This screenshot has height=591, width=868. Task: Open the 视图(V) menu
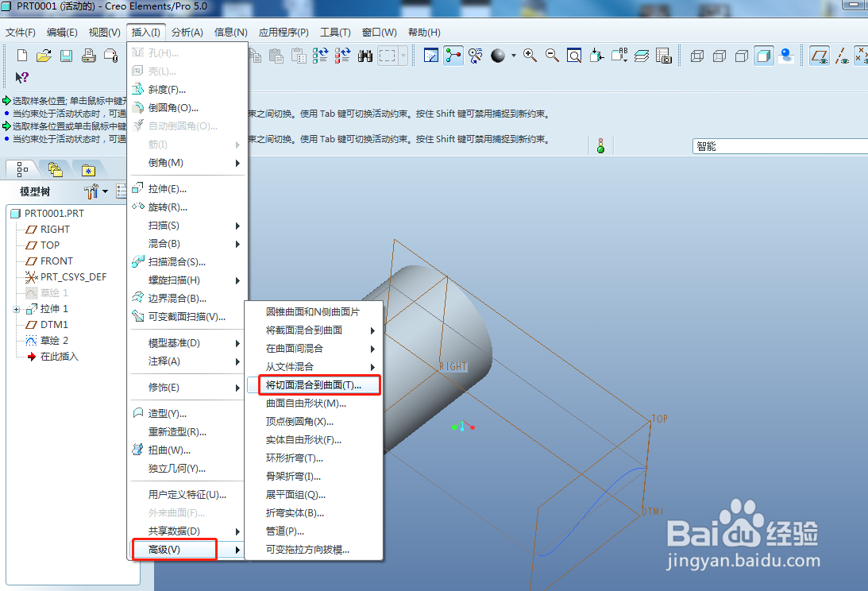pyautogui.click(x=105, y=33)
